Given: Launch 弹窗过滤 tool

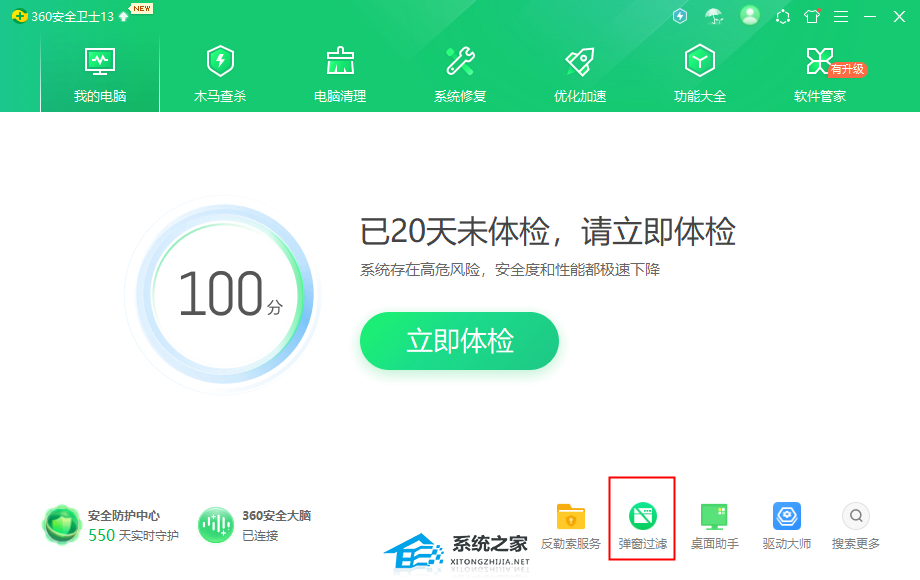Looking at the screenshot, I should tap(642, 527).
